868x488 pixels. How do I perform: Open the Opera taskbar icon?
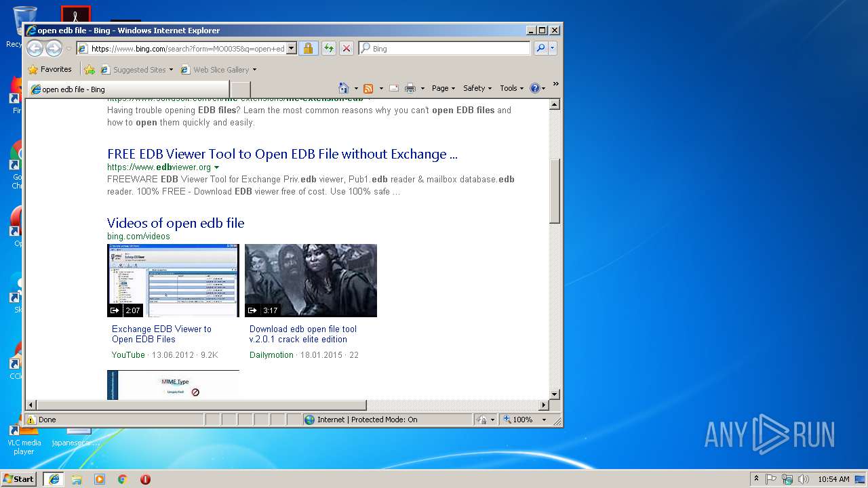[x=145, y=479]
